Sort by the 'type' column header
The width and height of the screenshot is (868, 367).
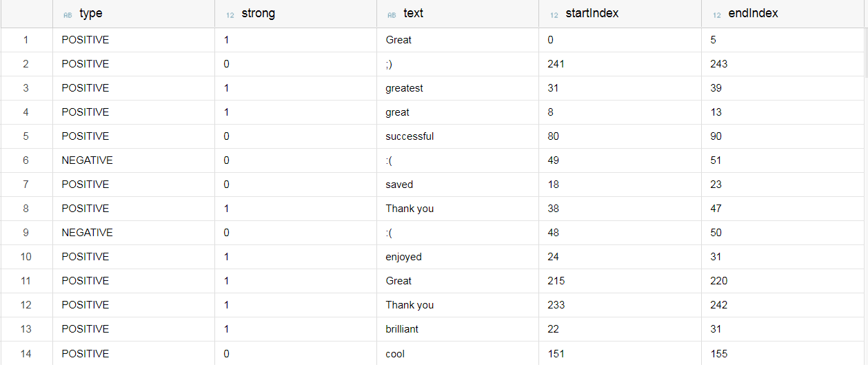point(134,14)
